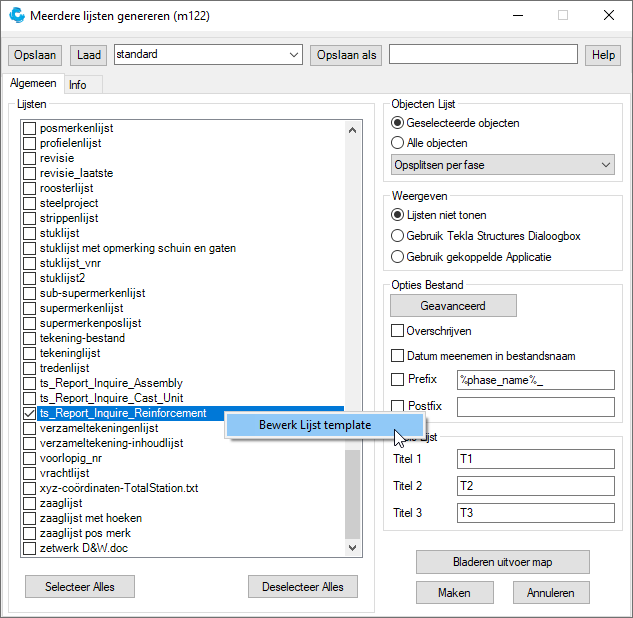Image resolution: width=633 pixels, height=618 pixels.
Task: Click the list scrollbar up arrow
Action: (352, 130)
